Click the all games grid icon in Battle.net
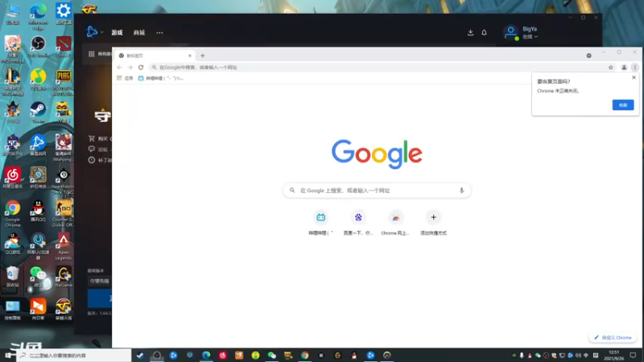Screen dimensions: 644x362 point(91,54)
